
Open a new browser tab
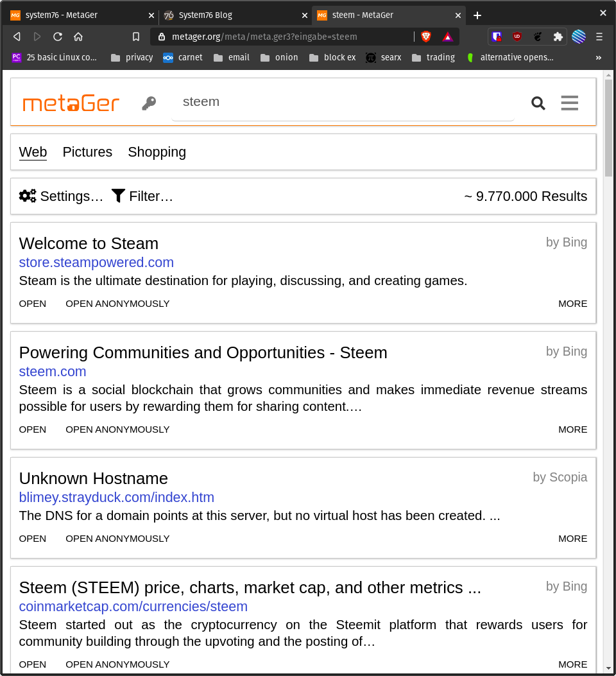477,15
